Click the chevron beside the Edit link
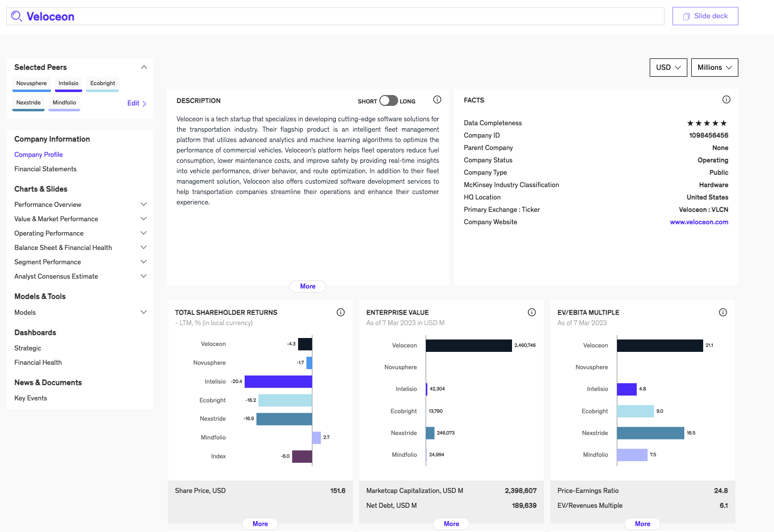The height and width of the screenshot is (532, 774). coord(144,103)
